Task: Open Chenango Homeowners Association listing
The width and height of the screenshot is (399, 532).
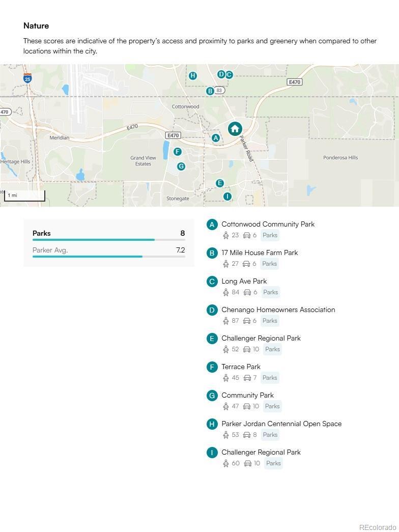Action: click(278, 310)
